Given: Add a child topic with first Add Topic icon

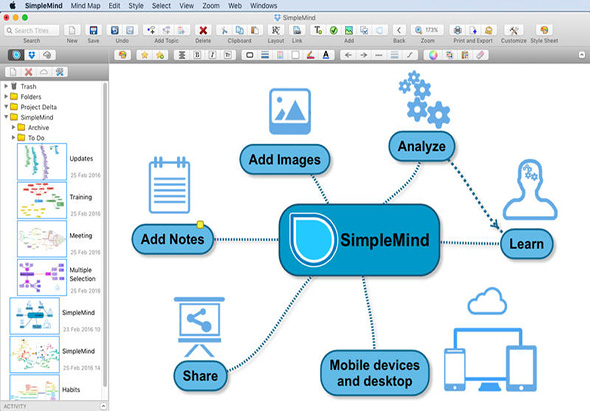Looking at the screenshot, I should [151, 30].
